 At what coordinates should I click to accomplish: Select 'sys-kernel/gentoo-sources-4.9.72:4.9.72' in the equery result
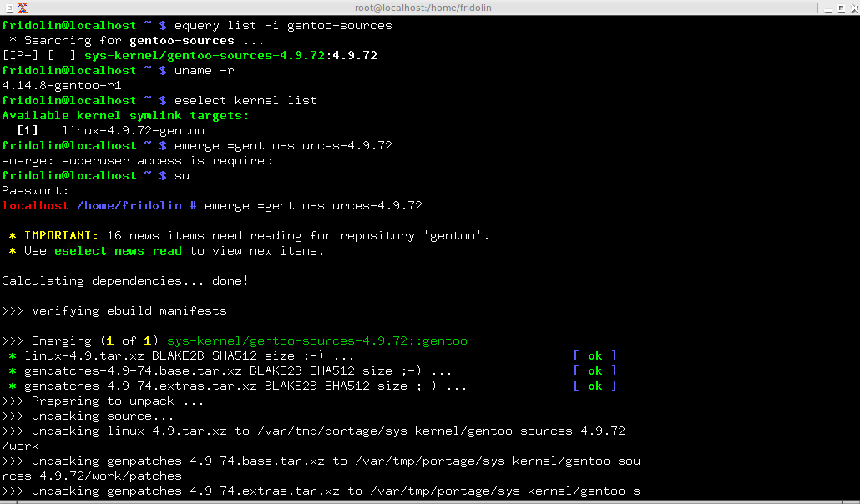[x=230, y=55]
